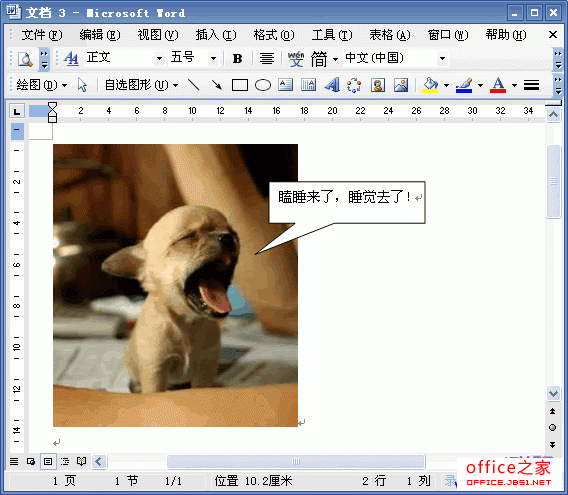Switch to Reading Layout view

click(82, 462)
